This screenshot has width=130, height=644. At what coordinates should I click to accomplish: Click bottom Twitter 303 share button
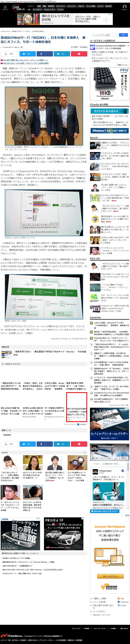coord(27,444)
